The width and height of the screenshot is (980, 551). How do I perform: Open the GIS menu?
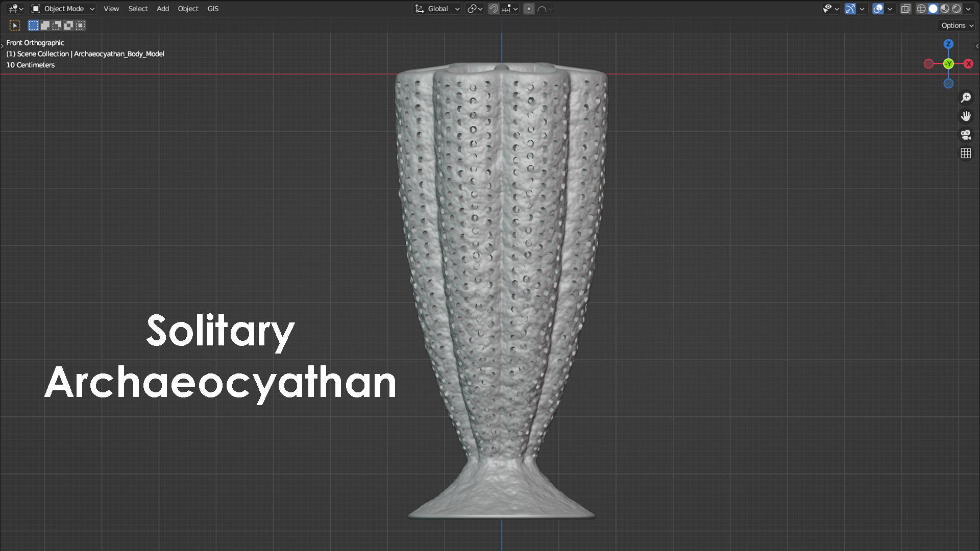coord(213,9)
